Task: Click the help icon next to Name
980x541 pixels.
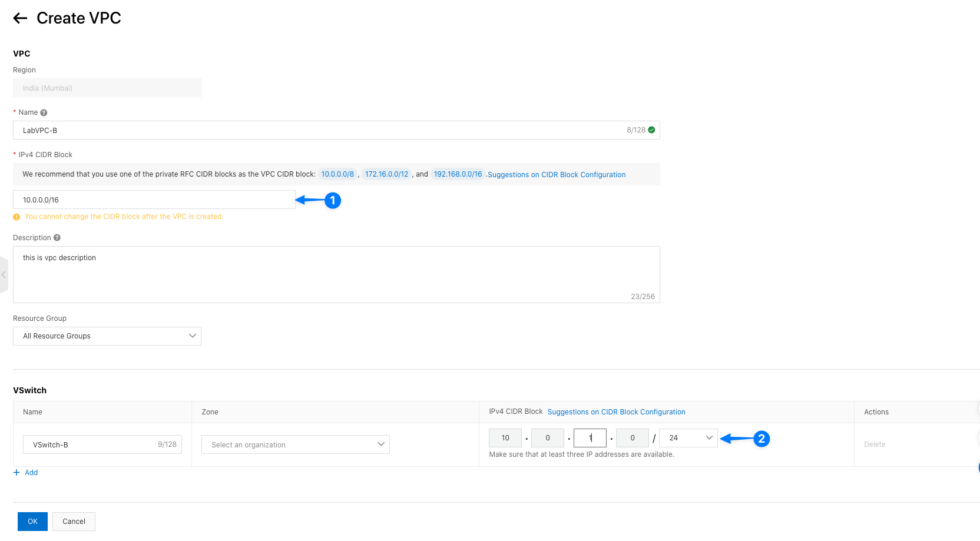Action: (44, 112)
